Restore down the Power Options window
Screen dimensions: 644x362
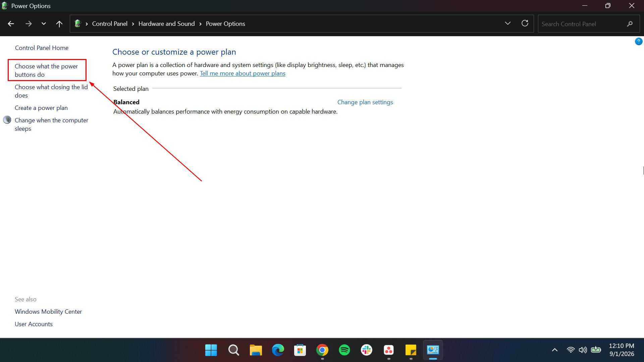[608, 6]
